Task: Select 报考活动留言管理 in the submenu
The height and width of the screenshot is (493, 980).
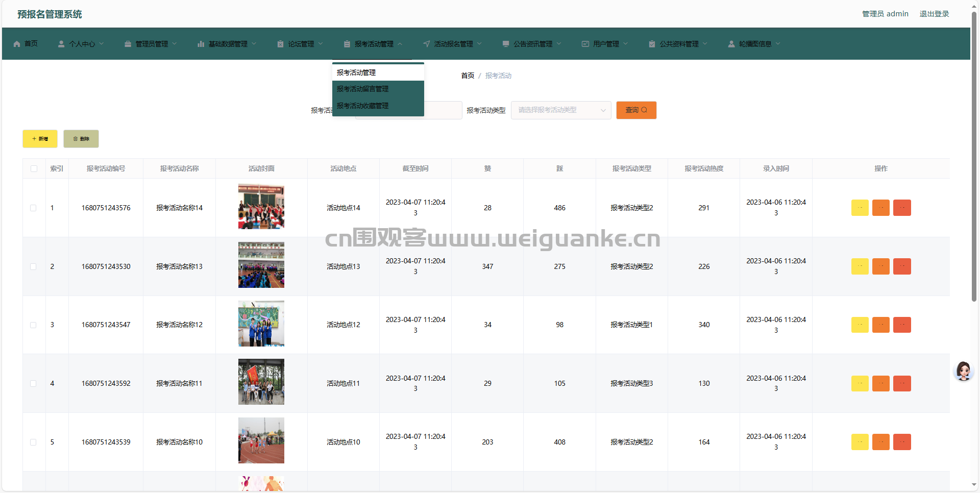Action: (x=378, y=89)
